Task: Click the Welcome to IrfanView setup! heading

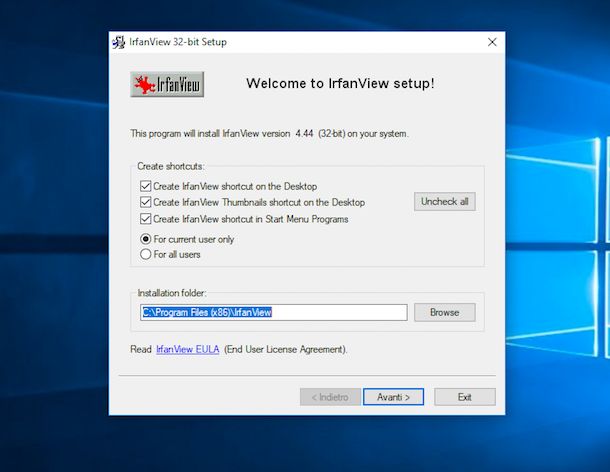Action: coord(340,83)
